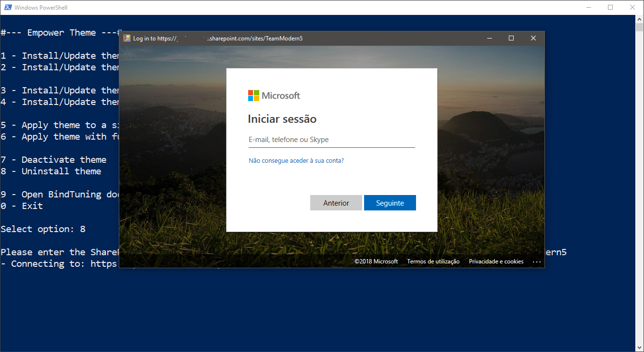Open Privacidade e cookies link

[x=496, y=261]
